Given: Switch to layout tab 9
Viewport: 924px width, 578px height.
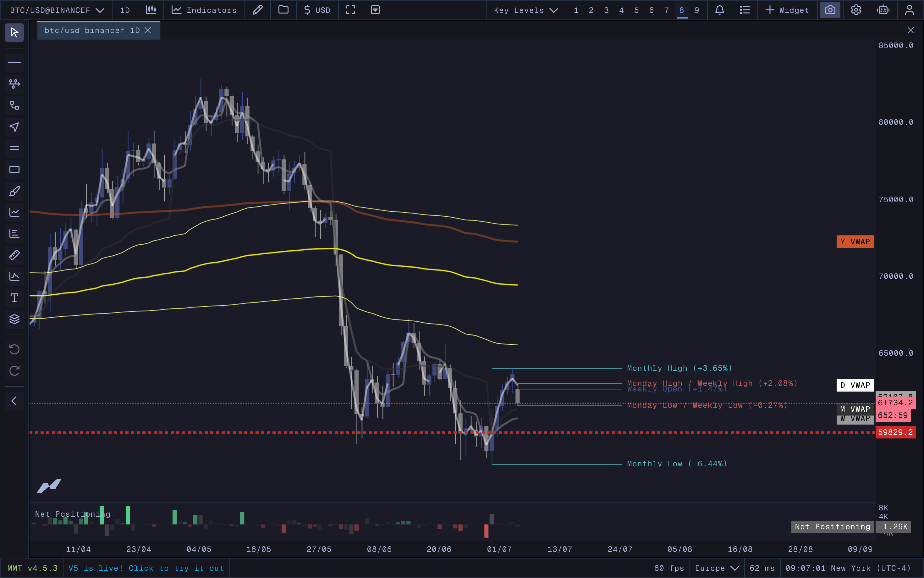Looking at the screenshot, I should click(697, 10).
